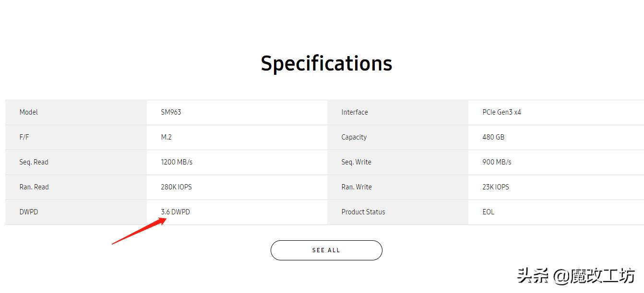Click the Interface label cell

point(355,112)
